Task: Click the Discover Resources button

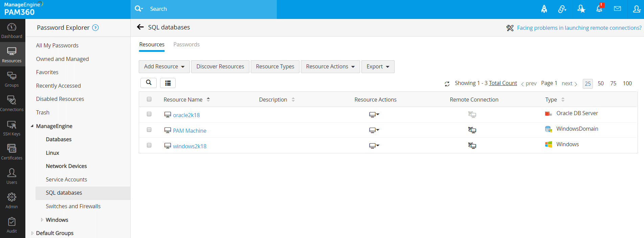Action: pos(220,67)
